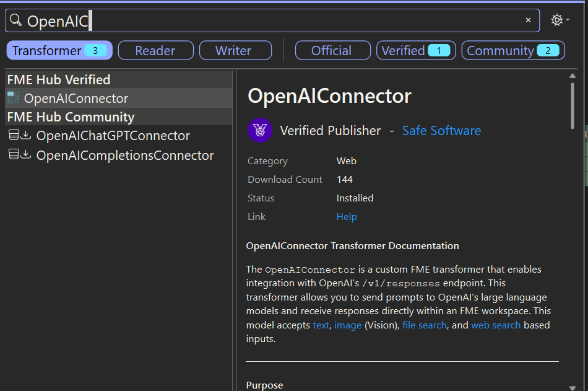The image size is (588, 391).
Task: Follow the text link in the description
Action: coord(321,325)
